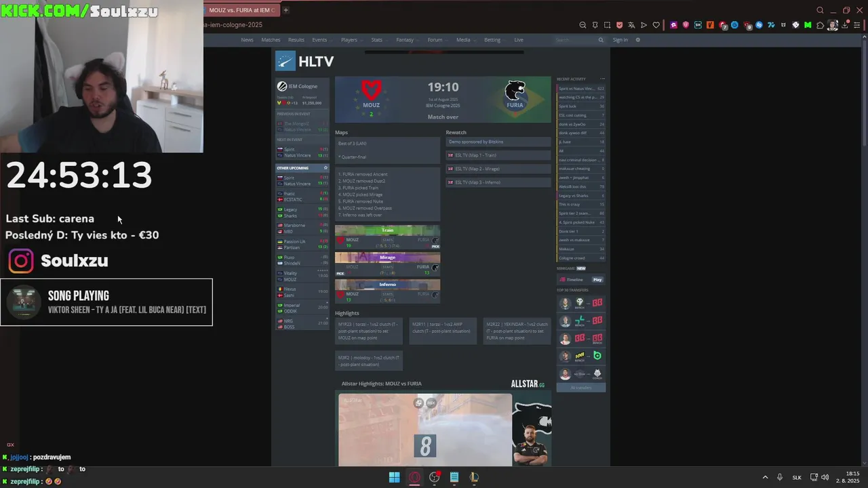The height and width of the screenshot is (488, 868).
Task: Click the HLTV search magnifier icon
Action: (x=601, y=40)
